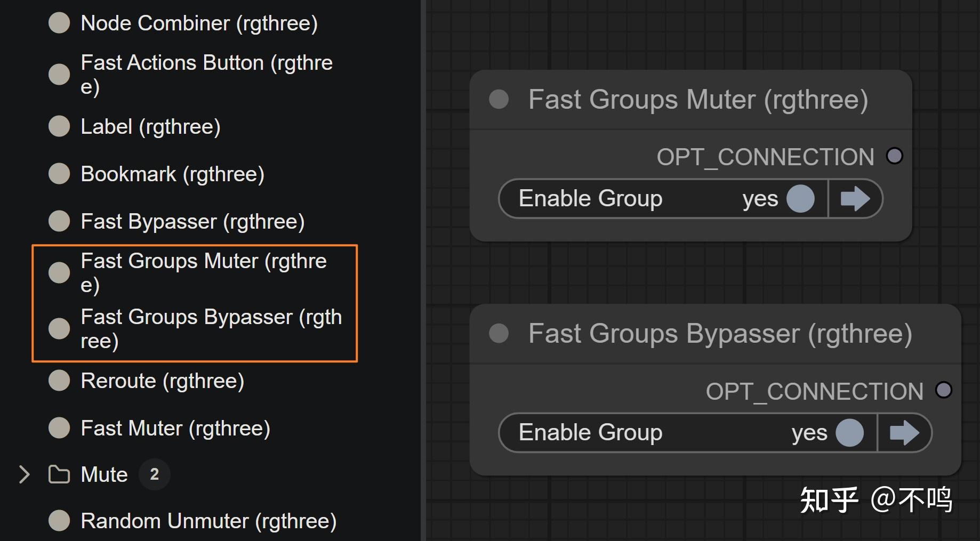Click the Random Unmuter dot icon
Viewport: 980px width, 541px height.
coord(59,521)
